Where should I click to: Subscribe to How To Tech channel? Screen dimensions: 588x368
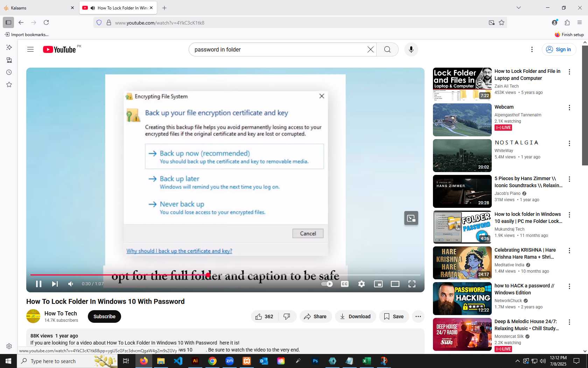point(104,316)
